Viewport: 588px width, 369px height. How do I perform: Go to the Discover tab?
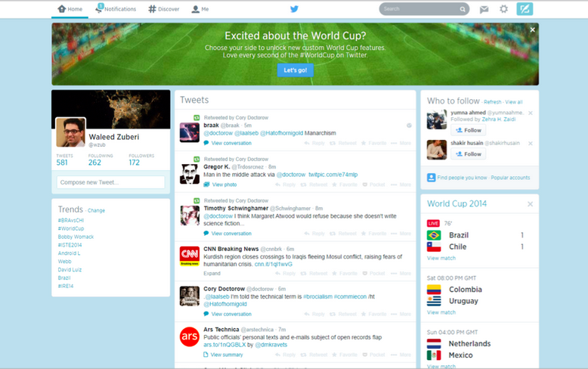(x=164, y=9)
